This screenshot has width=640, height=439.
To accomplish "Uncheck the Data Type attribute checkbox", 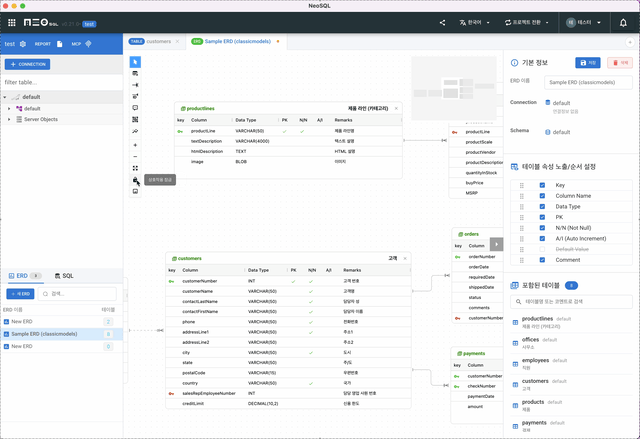I will point(542,206).
